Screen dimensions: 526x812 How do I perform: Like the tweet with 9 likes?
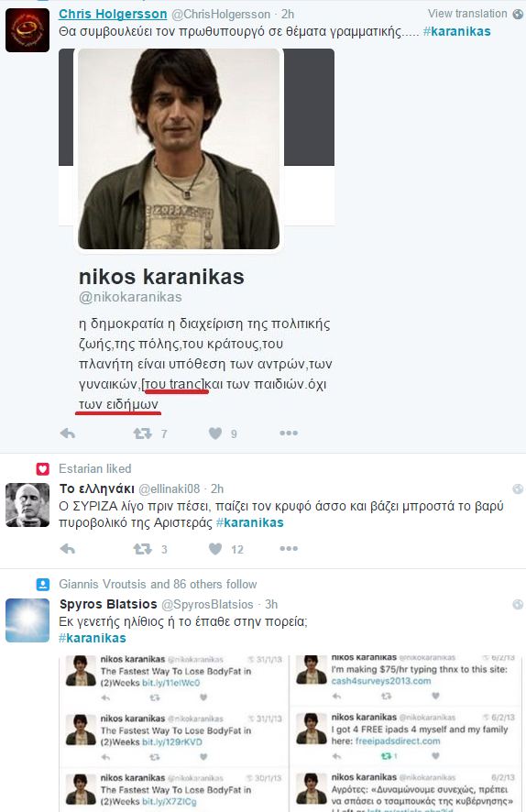215,433
